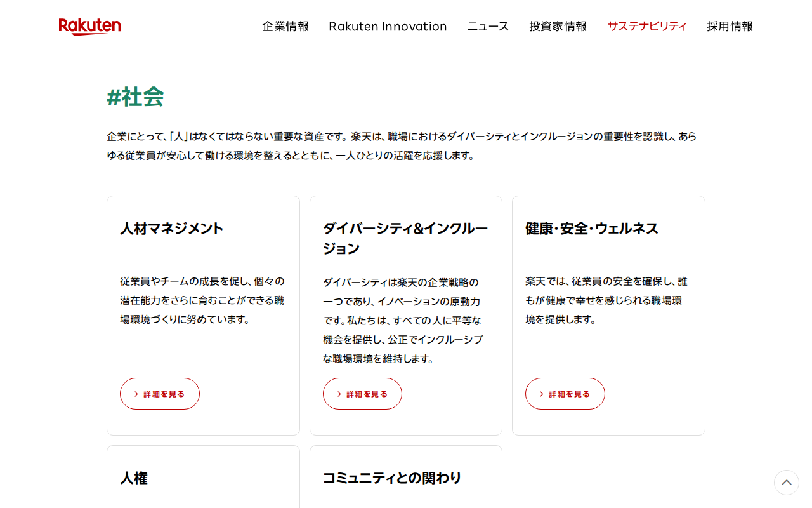
Task: Click the 人材マネジメント card description text
Action: click(202, 300)
